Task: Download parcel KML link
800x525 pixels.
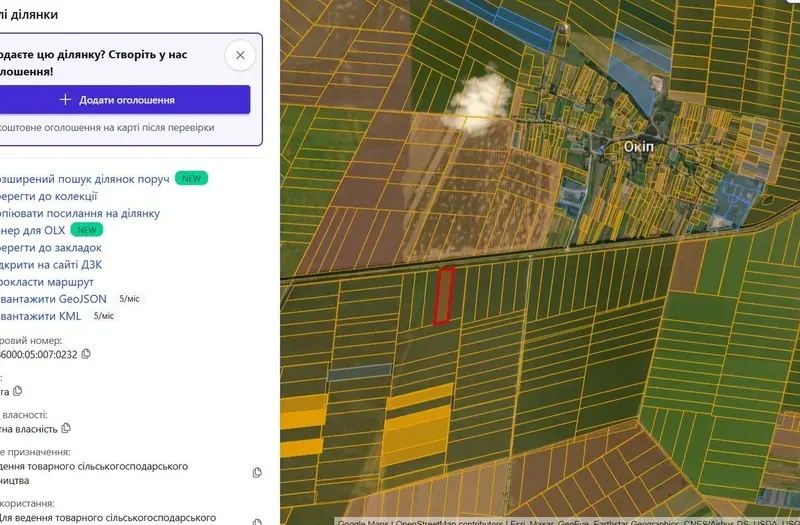Action: [x=40, y=316]
